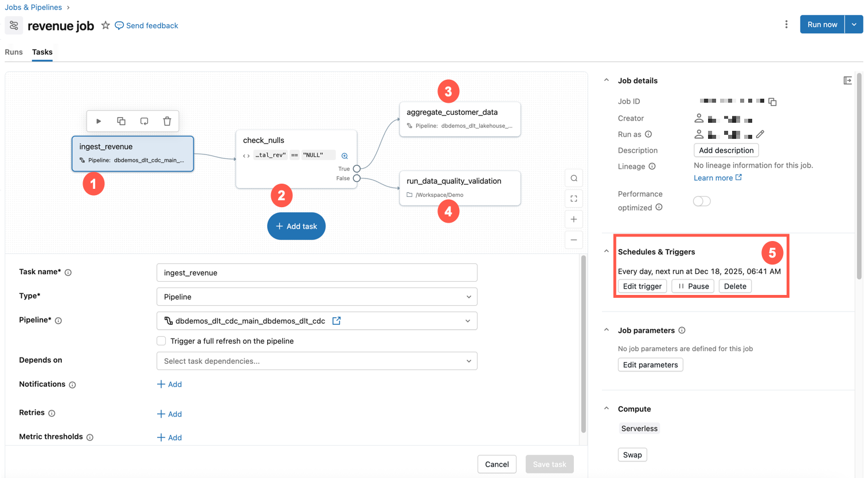Open the Type dropdown showing Pipeline
Screen dimensions: 868x478
coord(317,296)
